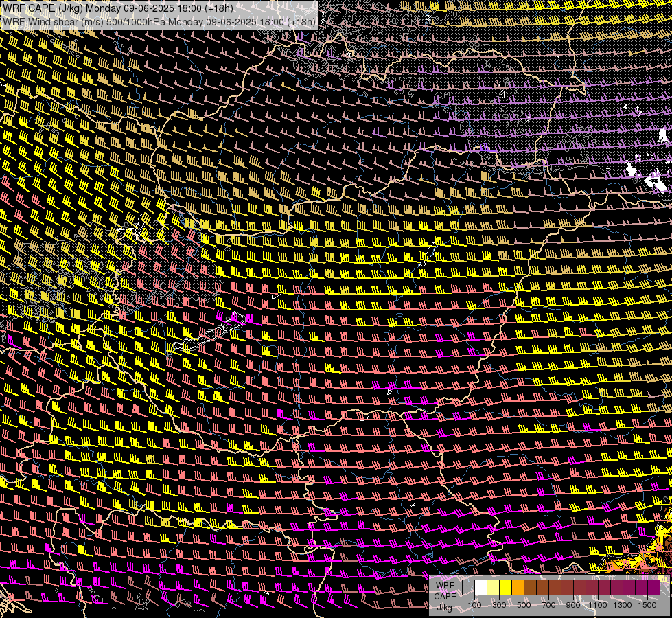Click the legend label CAPE
672x618 pixels.
445,597
